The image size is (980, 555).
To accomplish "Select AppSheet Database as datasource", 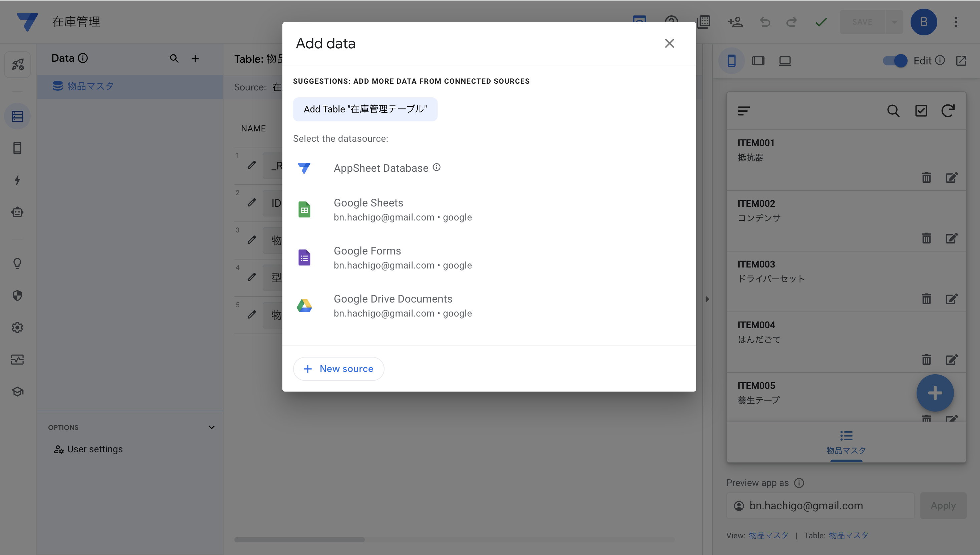I will click(x=381, y=168).
